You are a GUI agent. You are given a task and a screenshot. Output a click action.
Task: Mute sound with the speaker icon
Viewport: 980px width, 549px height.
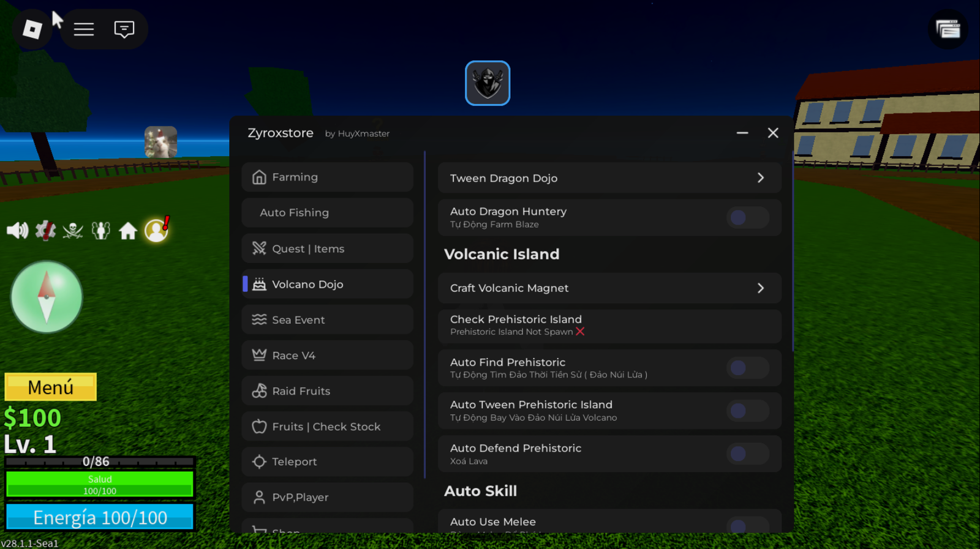(x=17, y=231)
